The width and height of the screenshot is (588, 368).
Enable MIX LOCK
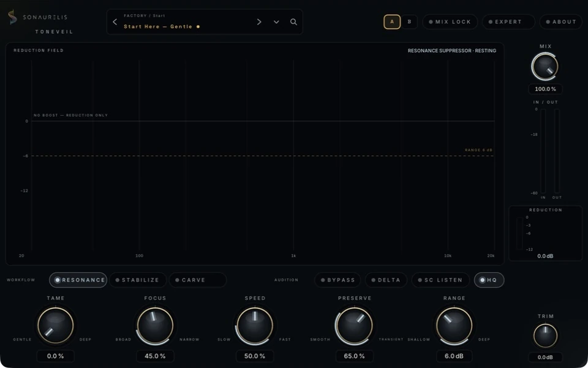(450, 22)
